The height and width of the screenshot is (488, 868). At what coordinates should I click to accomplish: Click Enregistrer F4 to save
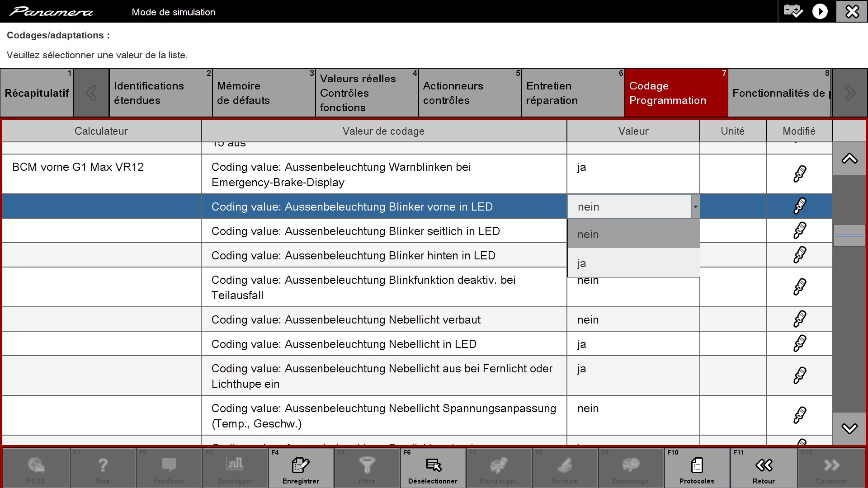[x=301, y=468]
